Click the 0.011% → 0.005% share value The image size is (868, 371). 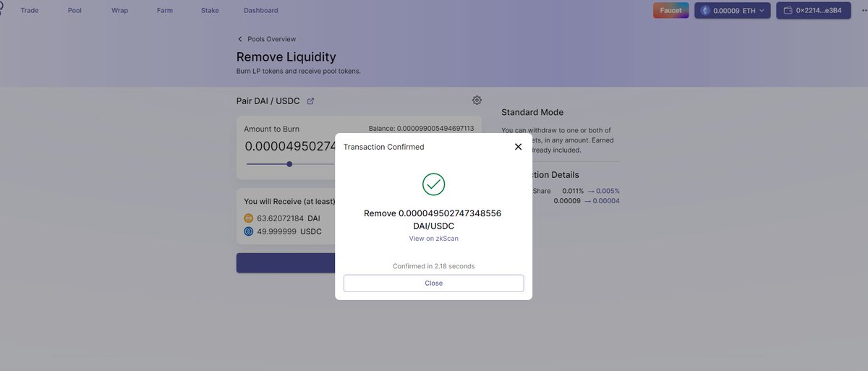click(x=591, y=191)
